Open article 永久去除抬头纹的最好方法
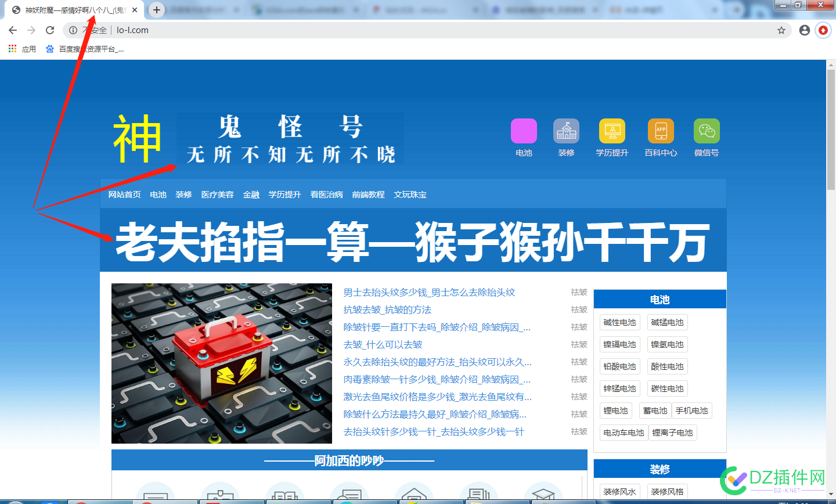This screenshot has height=504, width=836. coord(437,362)
